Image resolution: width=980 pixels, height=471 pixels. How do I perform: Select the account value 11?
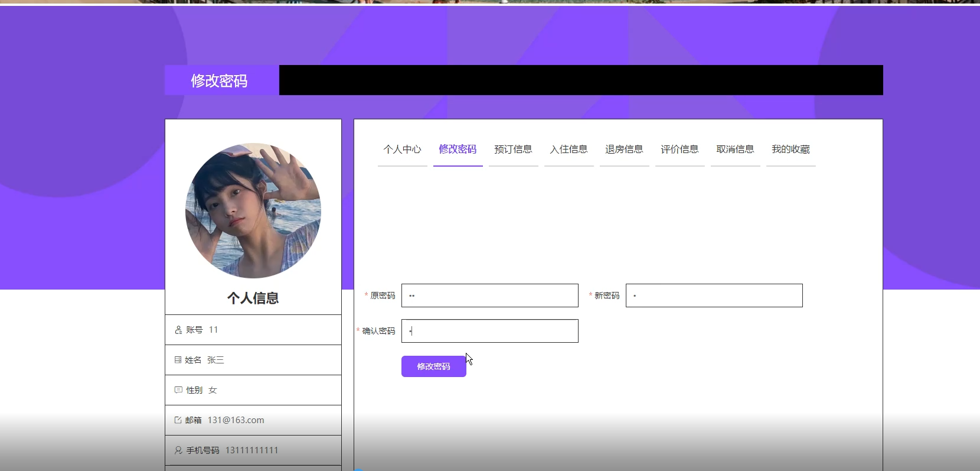pyautogui.click(x=214, y=330)
